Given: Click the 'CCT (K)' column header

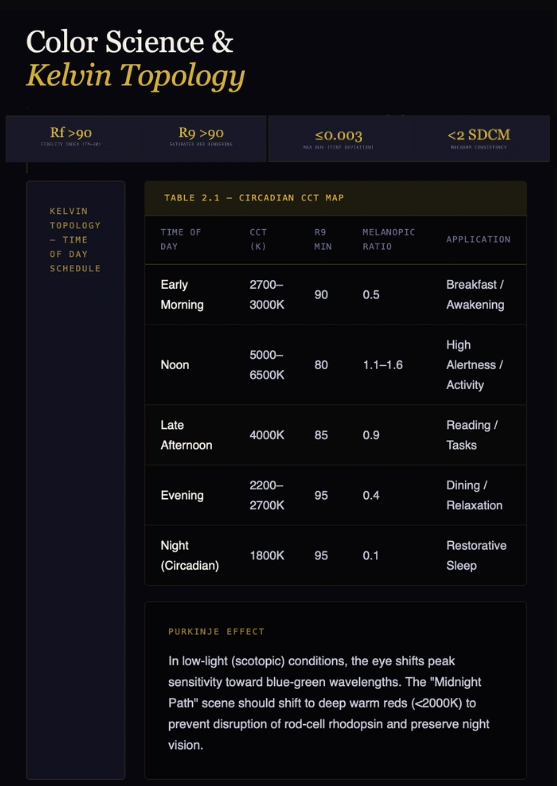Looking at the screenshot, I should pyautogui.click(x=258, y=239).
